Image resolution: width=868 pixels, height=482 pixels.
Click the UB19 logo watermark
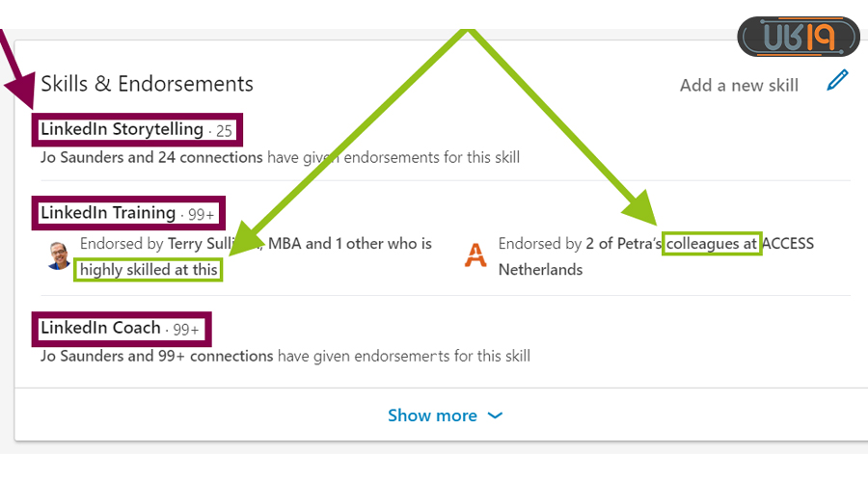[798, 38]
